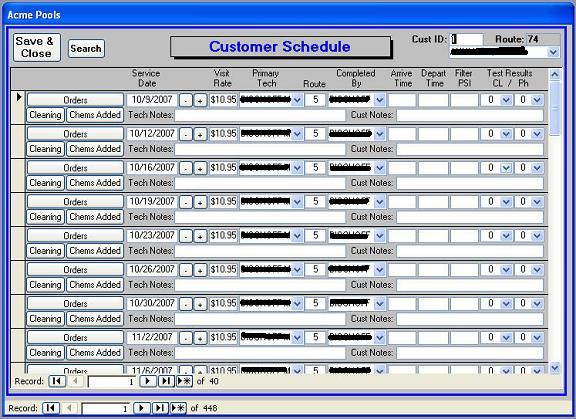
Task: Open the Search button
Action: click(86, 48)
